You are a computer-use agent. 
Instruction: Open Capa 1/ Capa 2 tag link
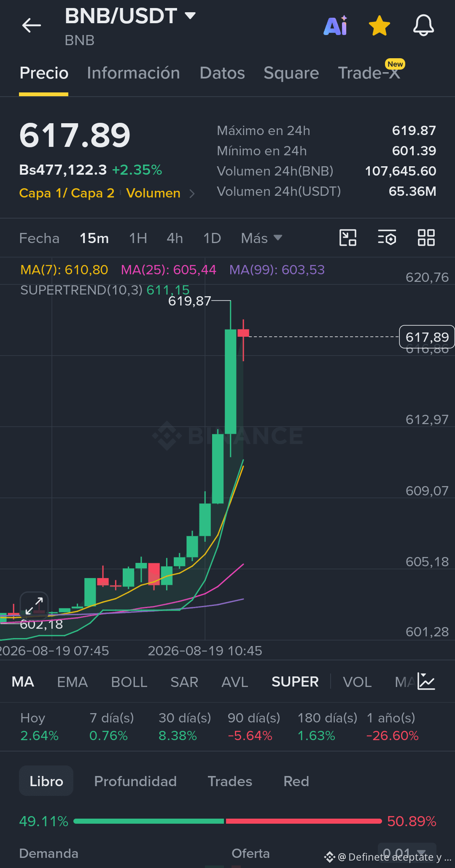click(x=67, y=193)
